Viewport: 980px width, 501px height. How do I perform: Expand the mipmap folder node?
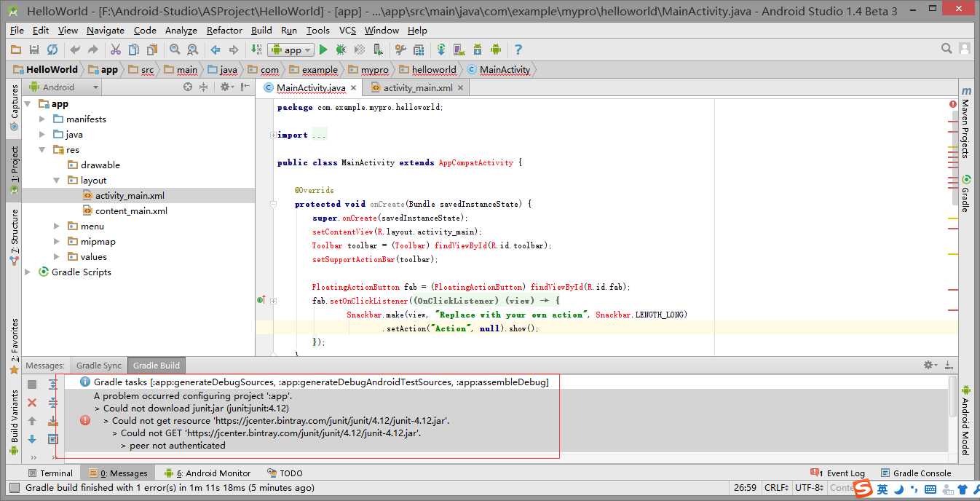click(57, 241)
